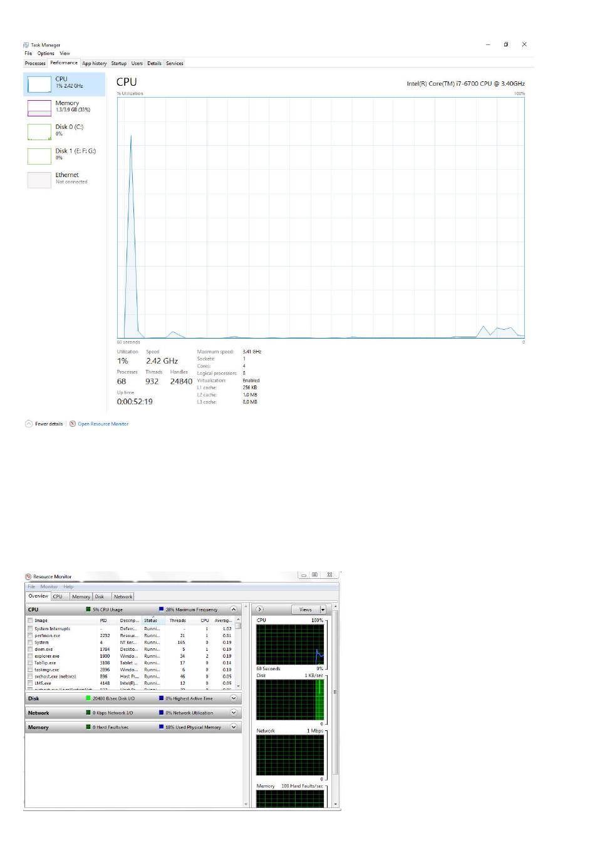Switch to the Startup tab
595x868 pixels.
pyautogui.click(x=119, y=63)
